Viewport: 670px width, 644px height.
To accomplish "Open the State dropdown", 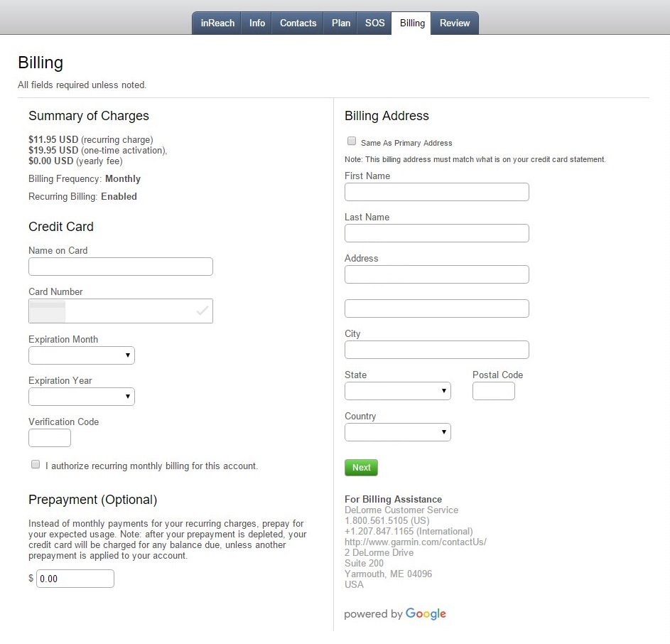I will 398,391.
